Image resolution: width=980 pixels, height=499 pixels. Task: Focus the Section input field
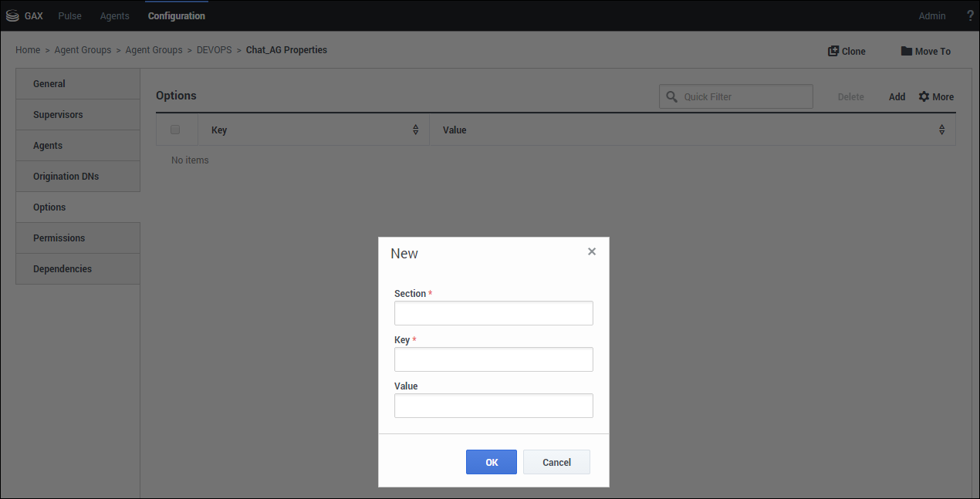[493, 313]
